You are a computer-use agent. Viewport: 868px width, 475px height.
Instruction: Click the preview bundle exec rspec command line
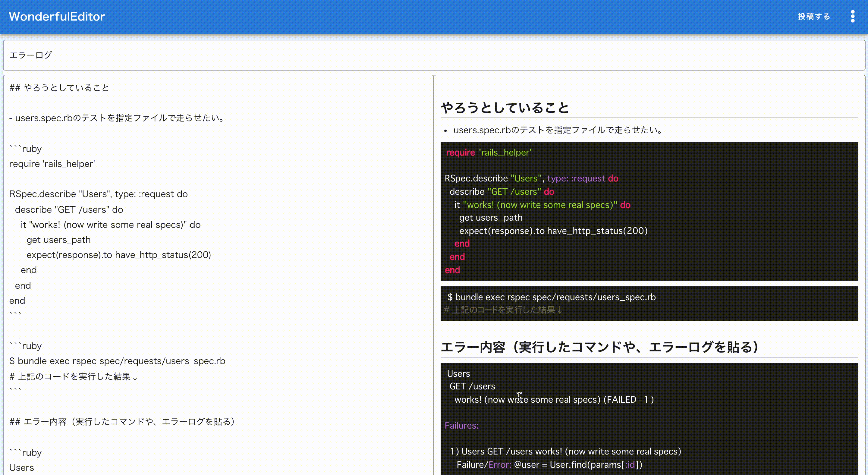552,297
